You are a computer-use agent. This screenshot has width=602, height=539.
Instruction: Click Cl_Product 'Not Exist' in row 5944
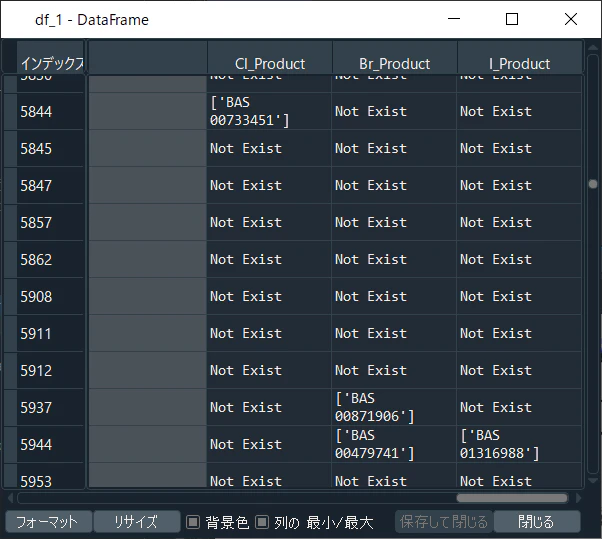point(269,444)
